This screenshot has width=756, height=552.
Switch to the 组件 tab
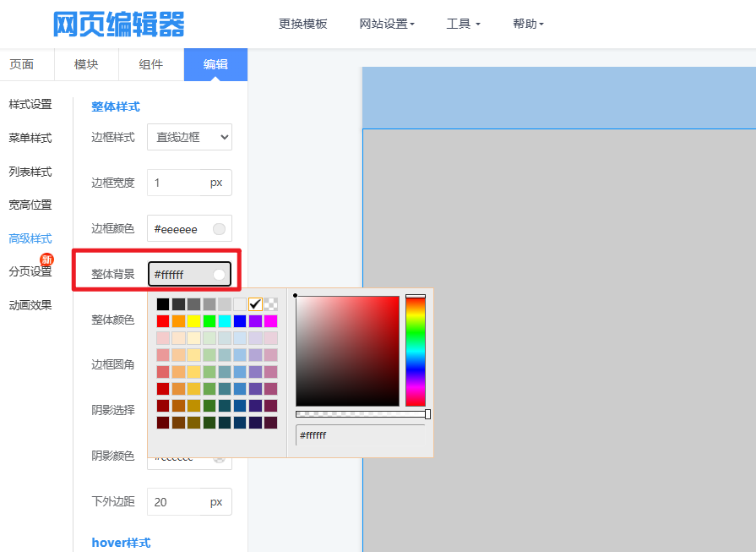(151, 64)
